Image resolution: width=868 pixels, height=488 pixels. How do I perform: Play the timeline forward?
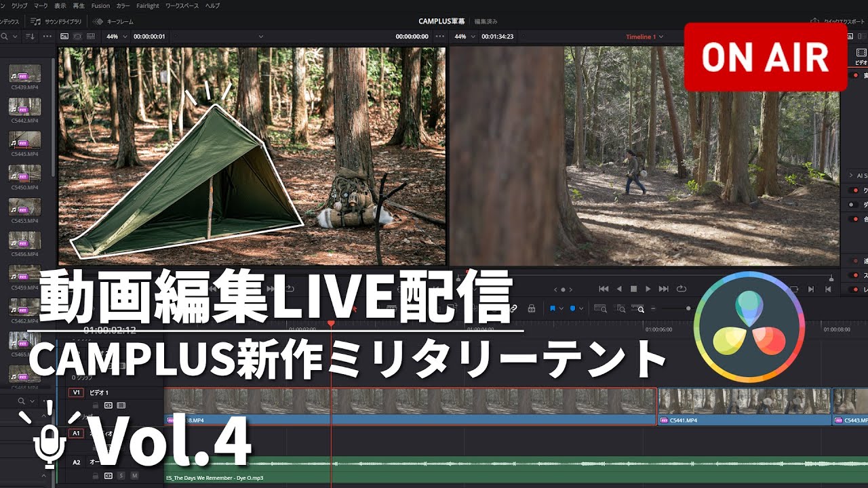point(648,289)
